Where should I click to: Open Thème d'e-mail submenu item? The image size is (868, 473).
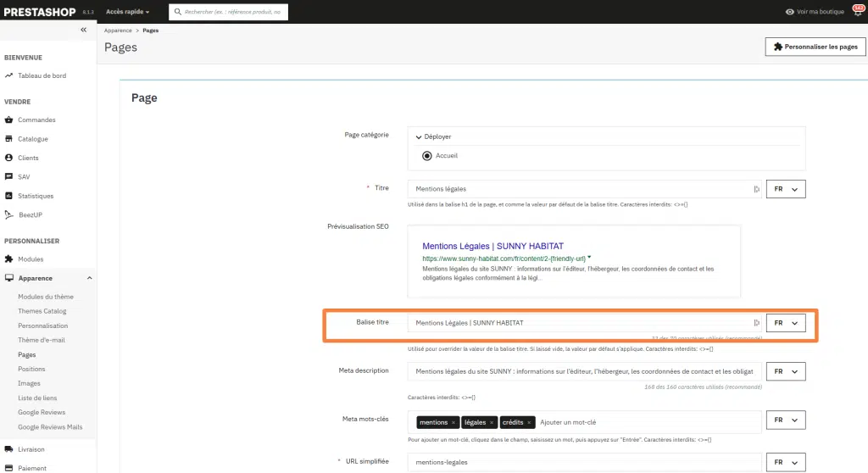pyautogui.click(x=42, y=340)
